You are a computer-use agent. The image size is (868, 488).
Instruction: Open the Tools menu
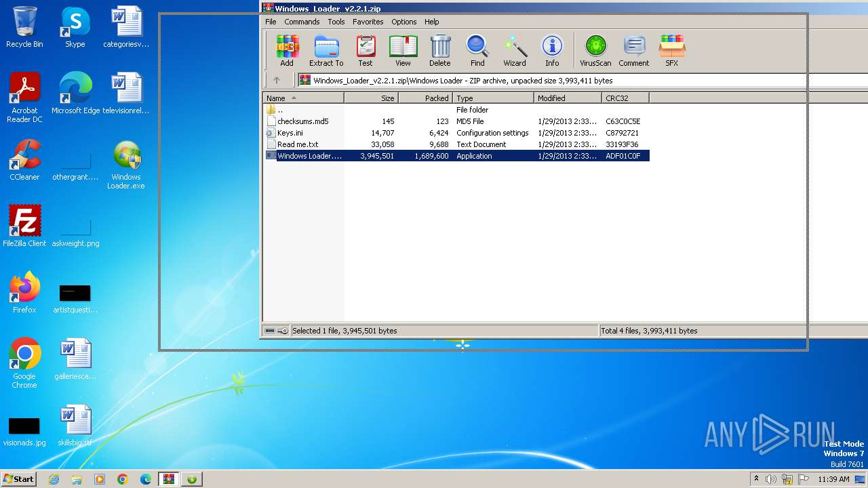pyautogui.click(x=336, y=22)
